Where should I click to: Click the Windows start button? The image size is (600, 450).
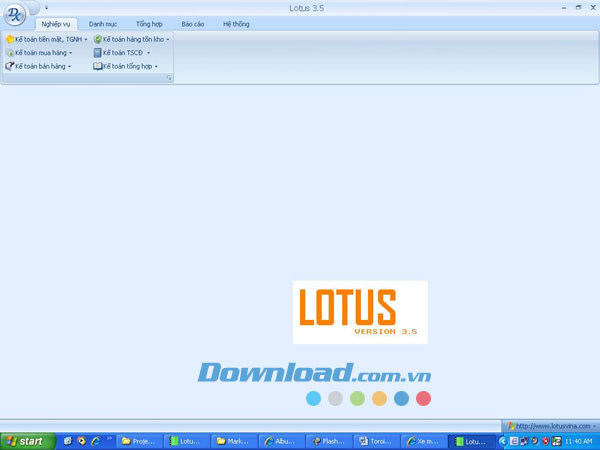pos(28,442)
